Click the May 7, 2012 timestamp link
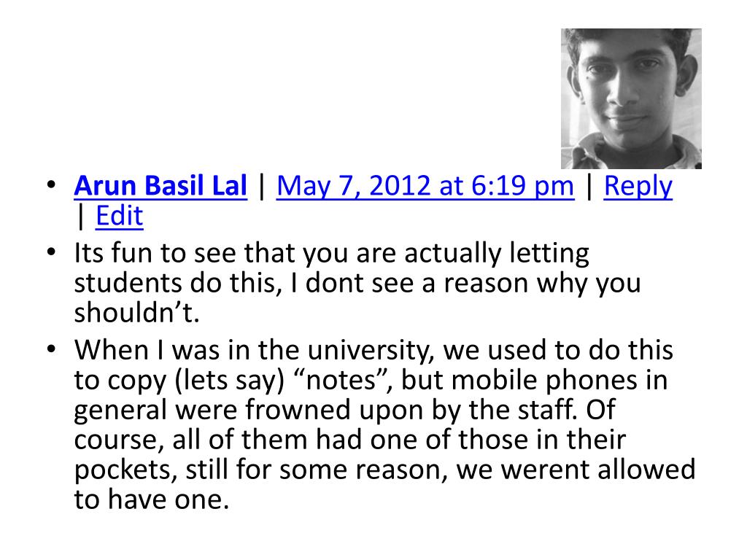Screen dimensions: 747x560 tap(425, 186)
